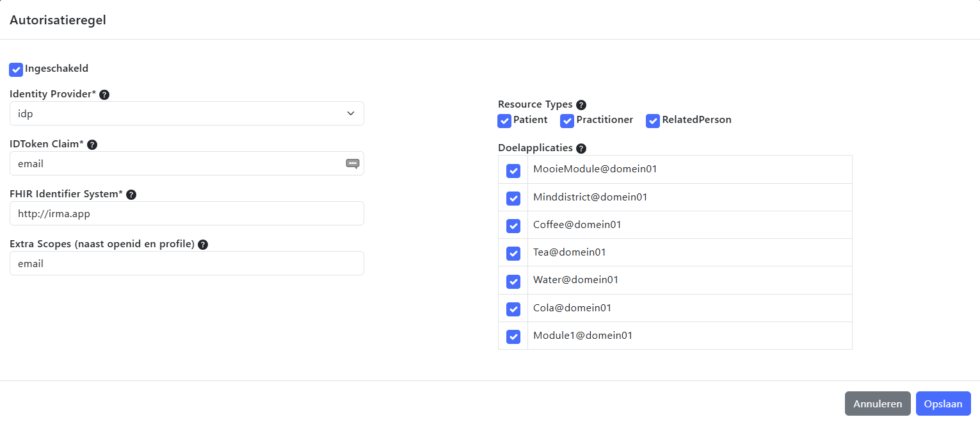The height and width of the screenshot is (424, 980).
Task: Uncheck Coffee@domein01 in Doelapplicaties list
Action: pos(513,225)
